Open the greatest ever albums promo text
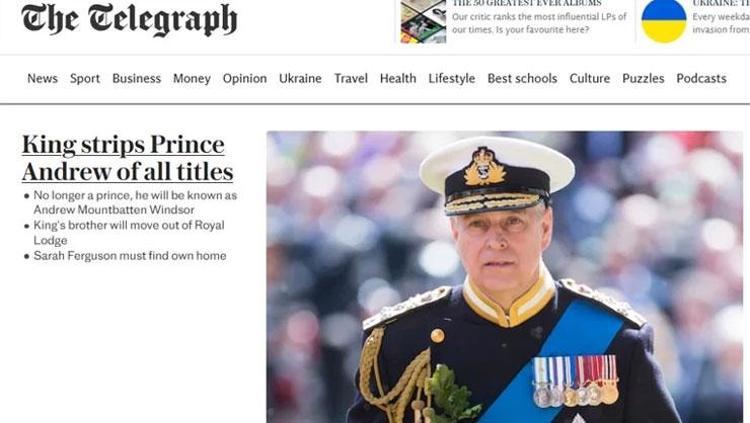This screenshot has height=423, width=750. pos(539,17)
